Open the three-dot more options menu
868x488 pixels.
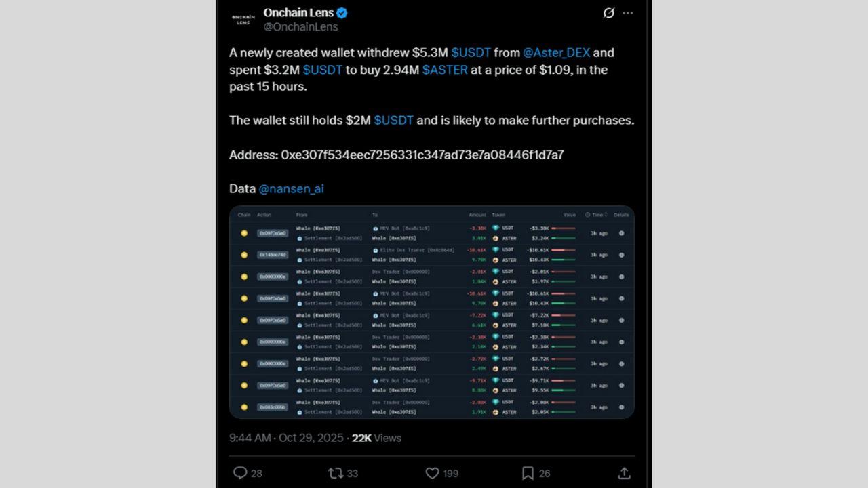coord(628,13)
